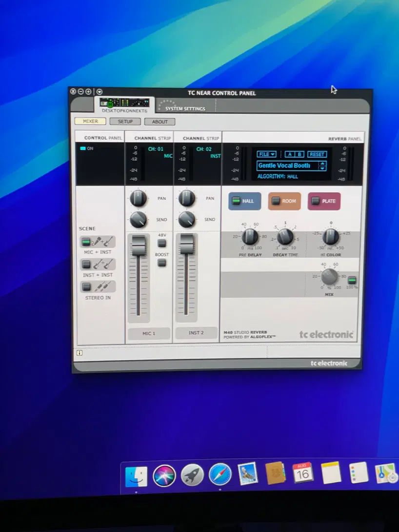Enable the ROOM reverb algorithm

pyautogui.click(x=284, y=201)
